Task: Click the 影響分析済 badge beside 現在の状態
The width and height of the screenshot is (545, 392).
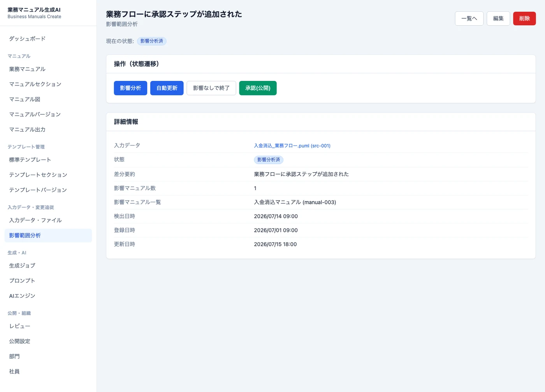Action: pyautogui.click(x=152, y=41)
